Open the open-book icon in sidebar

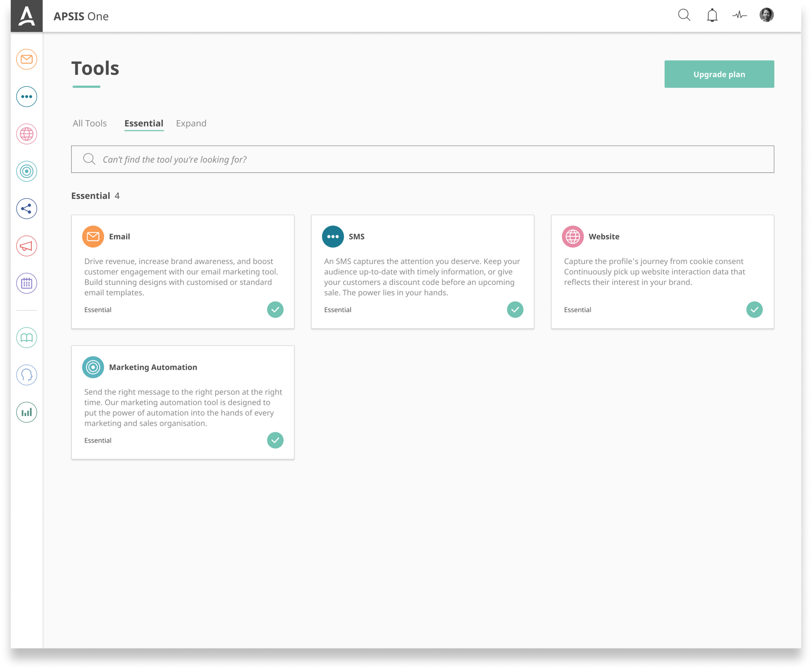[x=27, y=338]
